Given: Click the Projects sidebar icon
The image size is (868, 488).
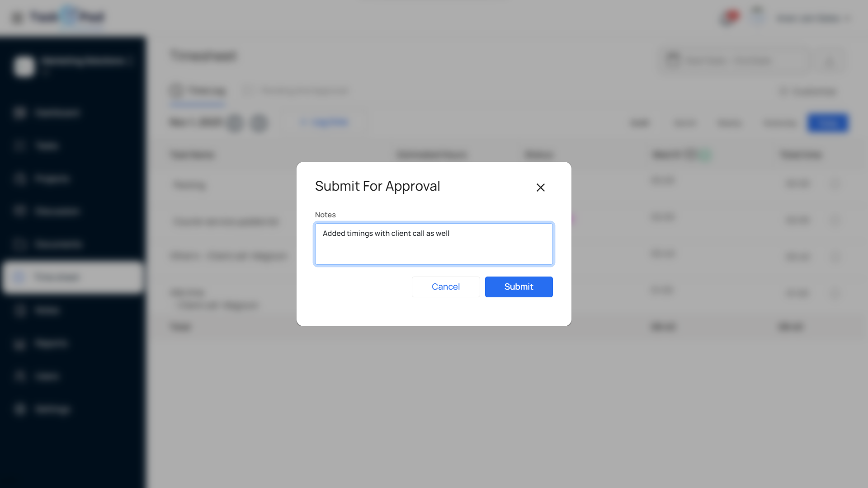Looking at the screenshot, I should (19, 178).
